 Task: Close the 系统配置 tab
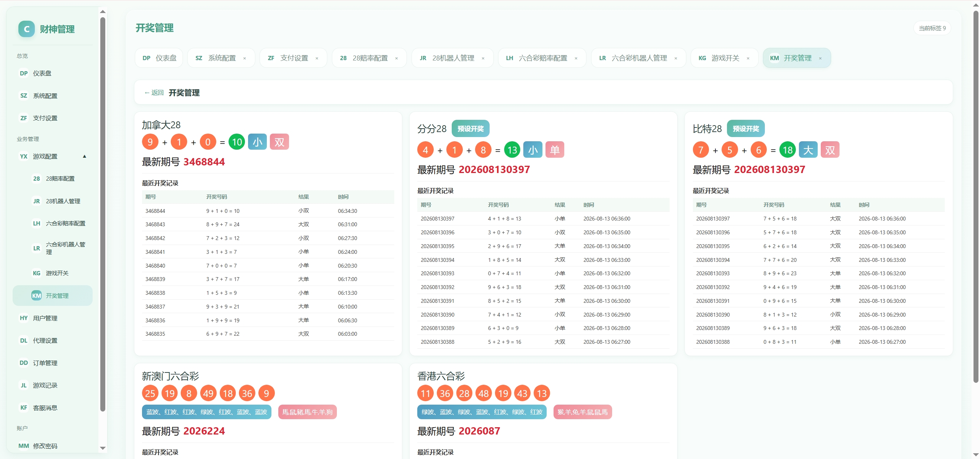click(x=245, y=58)
